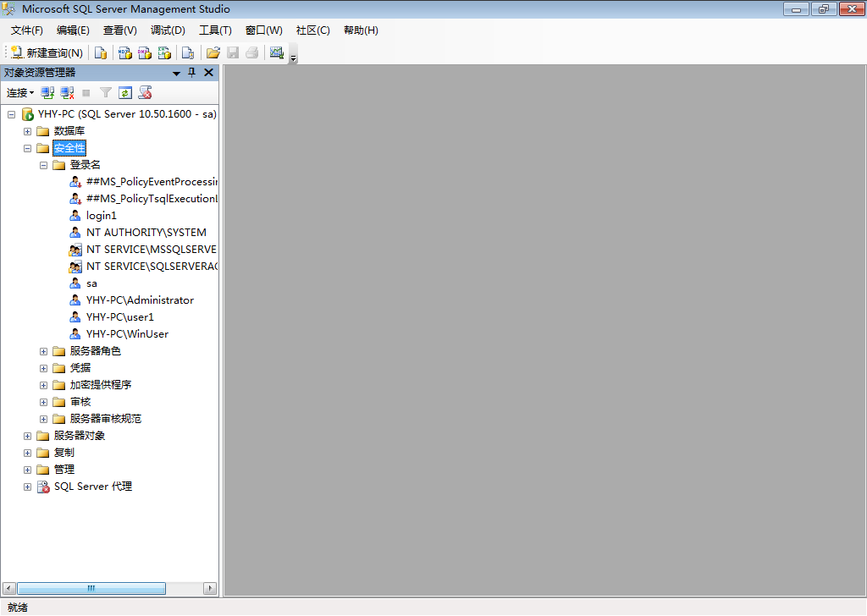Select the YHY-PC\user1 login
The width and height of the screenshot is (867, 616).
coord(120,317)
